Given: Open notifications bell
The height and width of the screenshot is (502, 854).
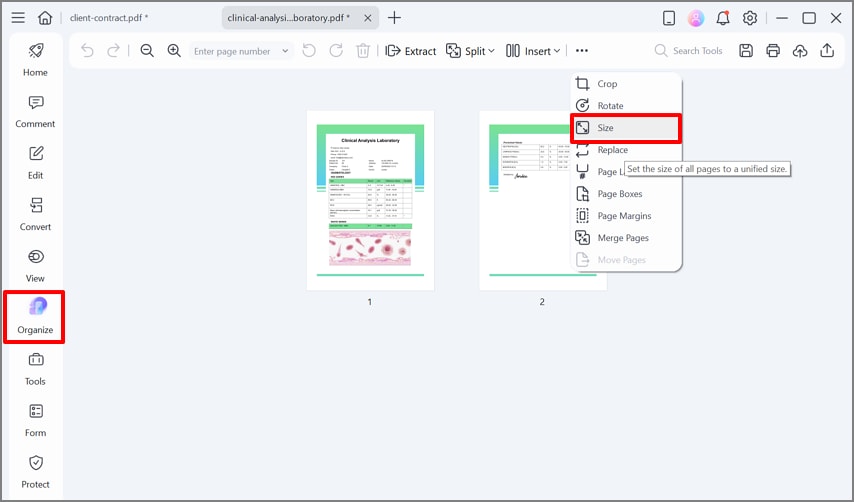Looking at the screenshot, I should pos(723,18).
